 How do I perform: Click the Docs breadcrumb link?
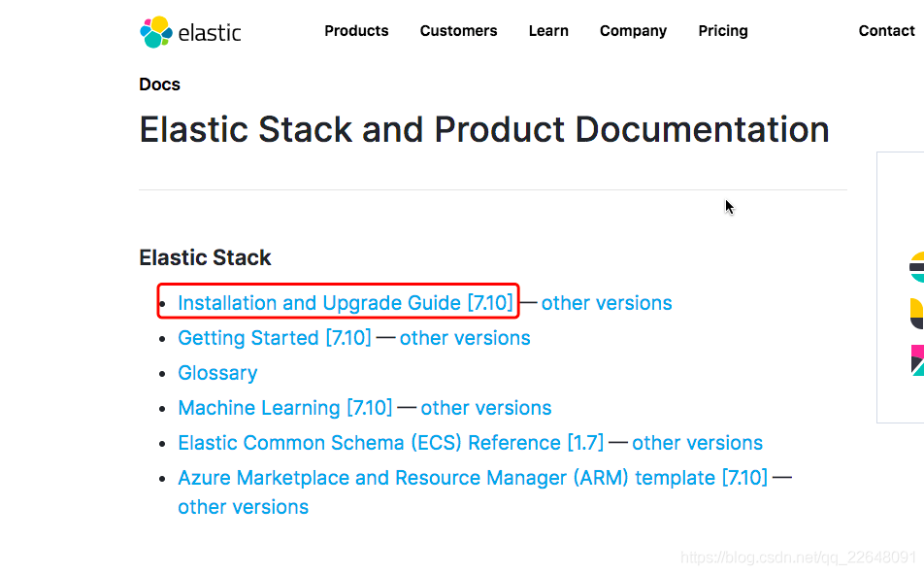(160, 85)
